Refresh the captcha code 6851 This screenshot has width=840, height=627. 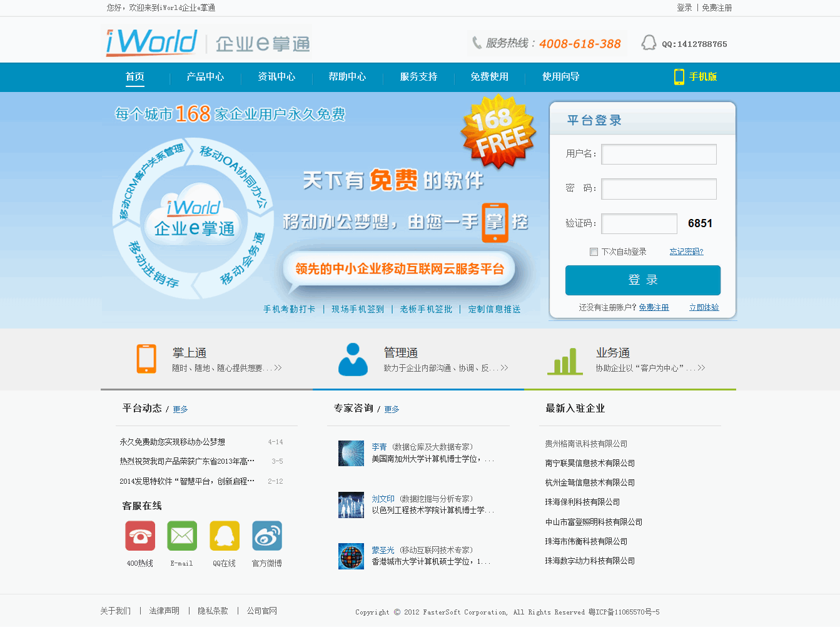tap(700, 223)
